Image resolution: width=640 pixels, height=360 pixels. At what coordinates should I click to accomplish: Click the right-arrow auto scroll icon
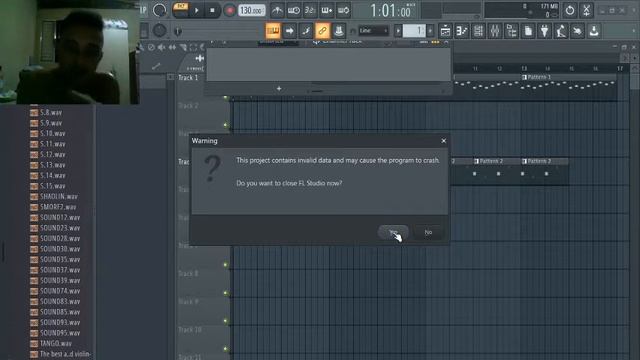click(289, 31)
